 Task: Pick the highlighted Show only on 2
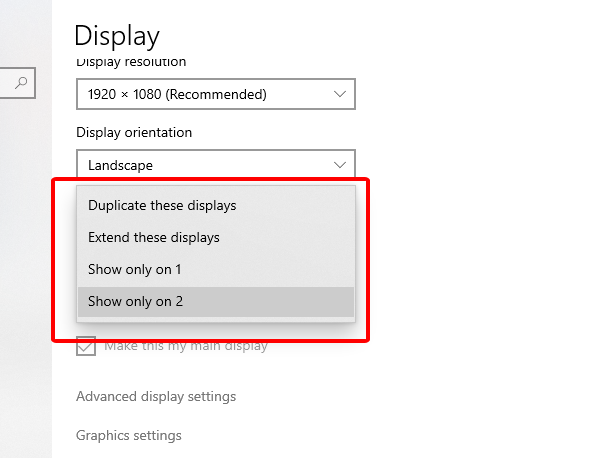(x=216, y=301)
